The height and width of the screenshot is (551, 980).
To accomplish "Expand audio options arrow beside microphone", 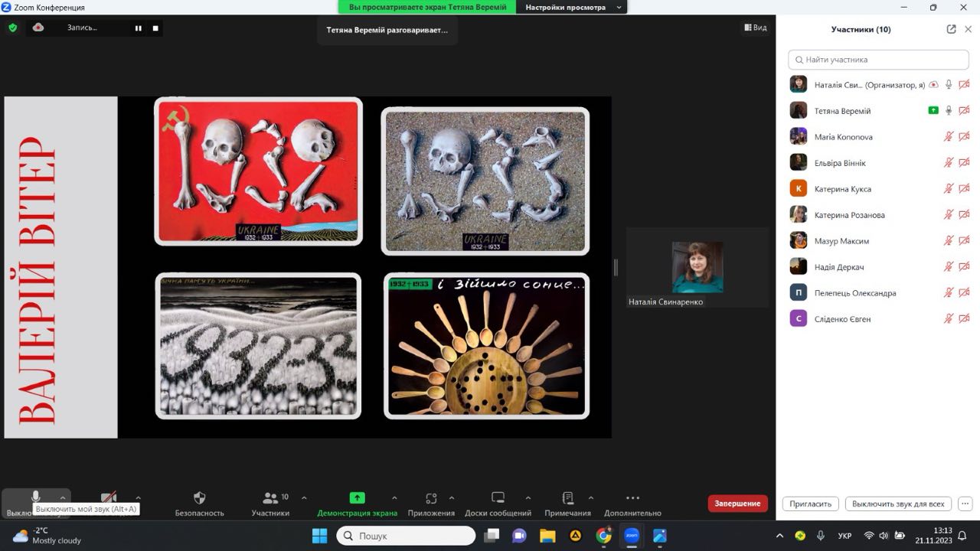I will click(x=64, y=497).
